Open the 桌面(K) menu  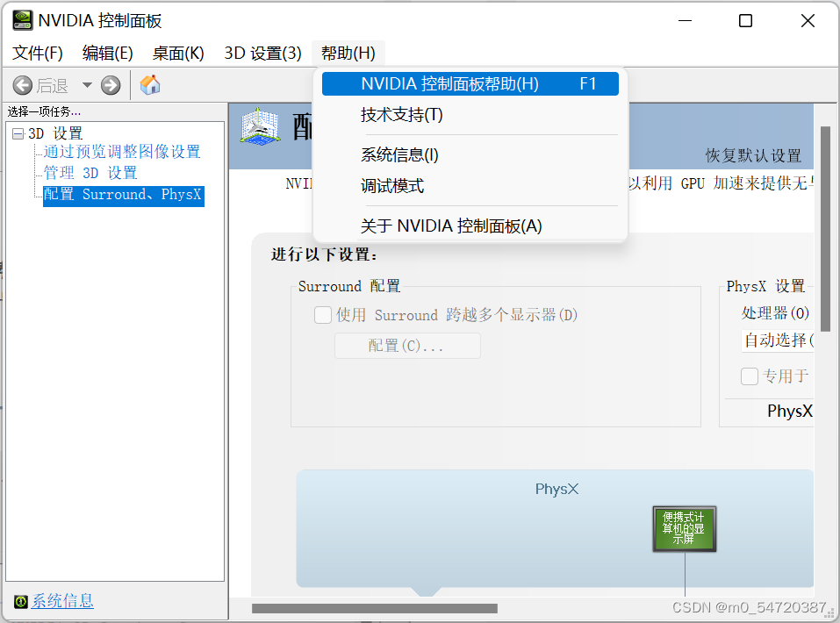point(178,53)
